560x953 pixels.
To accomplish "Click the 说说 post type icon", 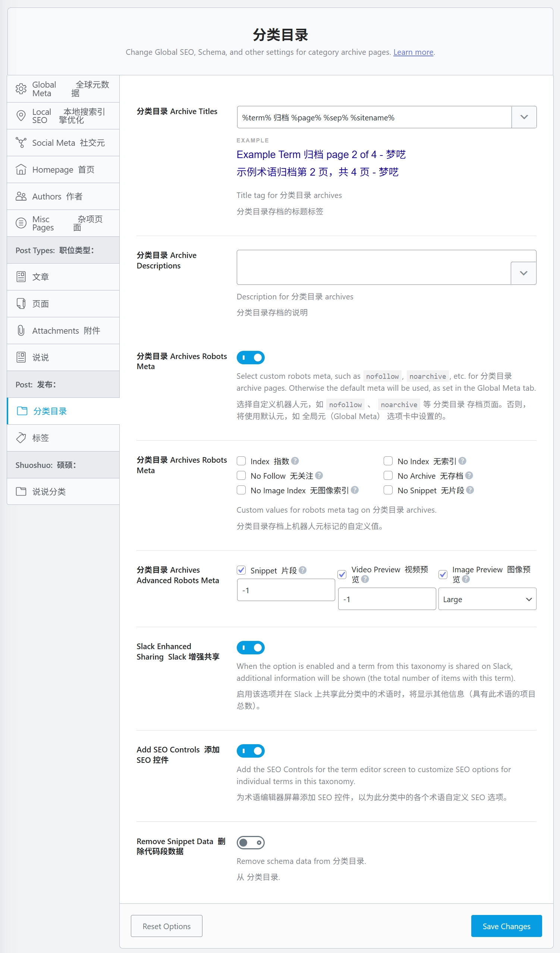I will coord(21,357).
